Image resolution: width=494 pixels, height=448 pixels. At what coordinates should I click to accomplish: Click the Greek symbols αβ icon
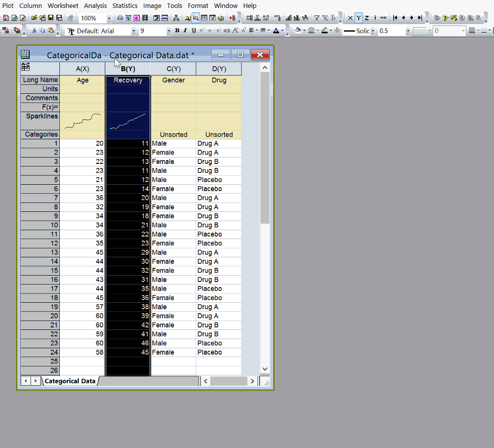click(x=226, y=31)
